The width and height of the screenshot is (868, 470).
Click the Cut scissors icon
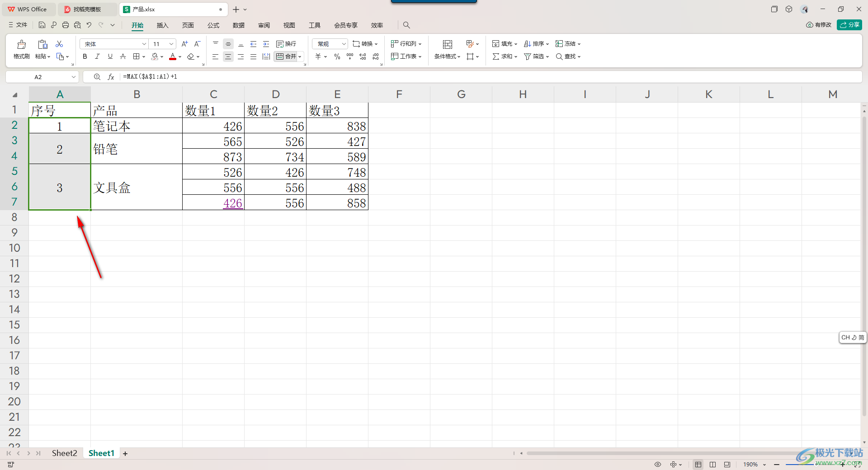point(59,44)
